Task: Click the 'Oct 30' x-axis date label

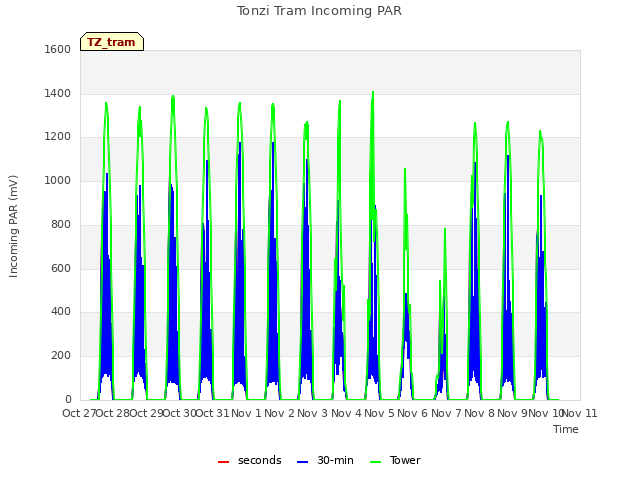Action: (x=179, y=413)
